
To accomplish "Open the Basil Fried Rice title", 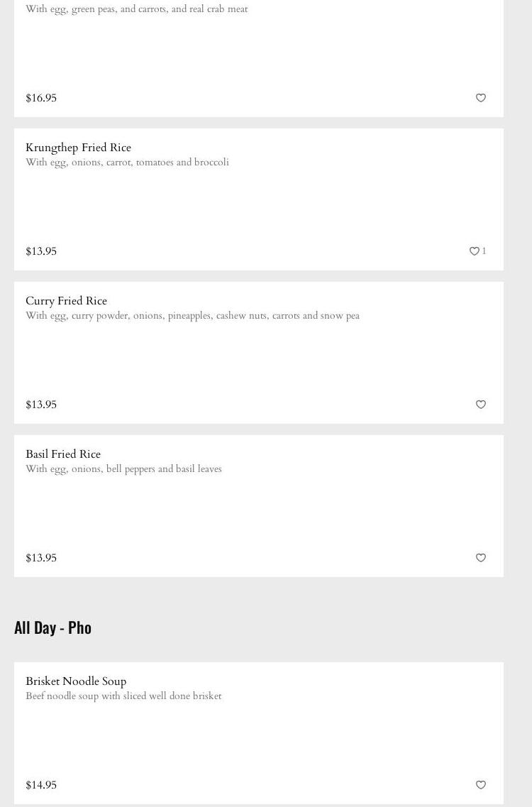I will pos(63,454).
